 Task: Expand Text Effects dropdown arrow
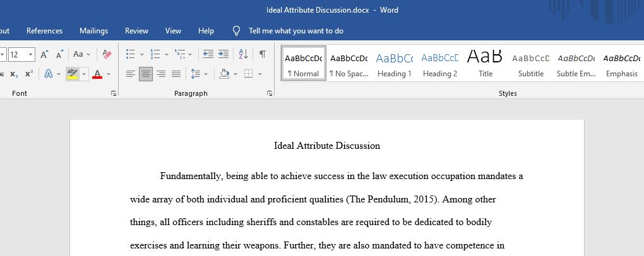(59, 74)
